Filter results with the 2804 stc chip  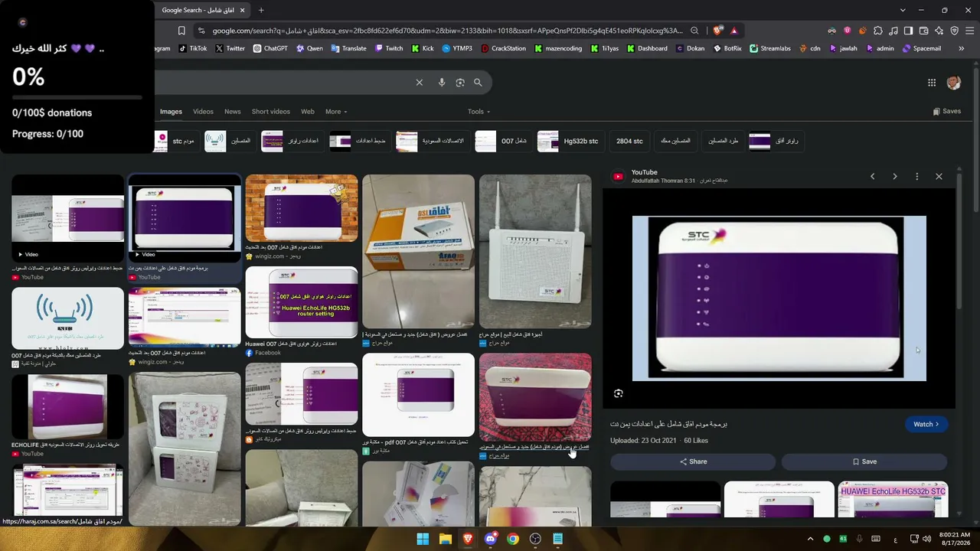coord(629,142)
